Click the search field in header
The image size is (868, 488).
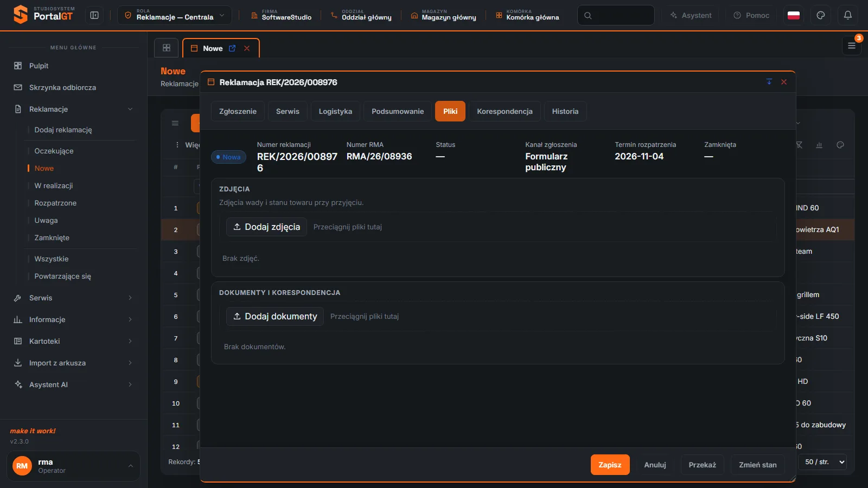pyautogui.click(x=616, y=15)
